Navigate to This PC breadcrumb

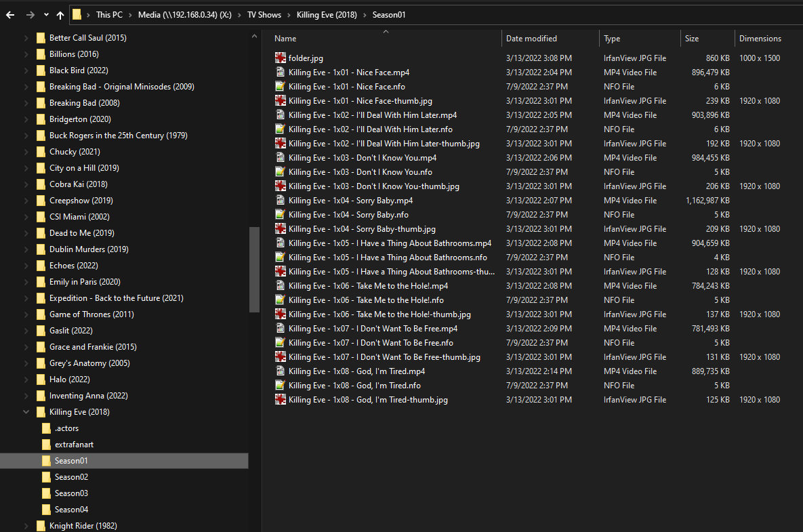tap(109, 15)
